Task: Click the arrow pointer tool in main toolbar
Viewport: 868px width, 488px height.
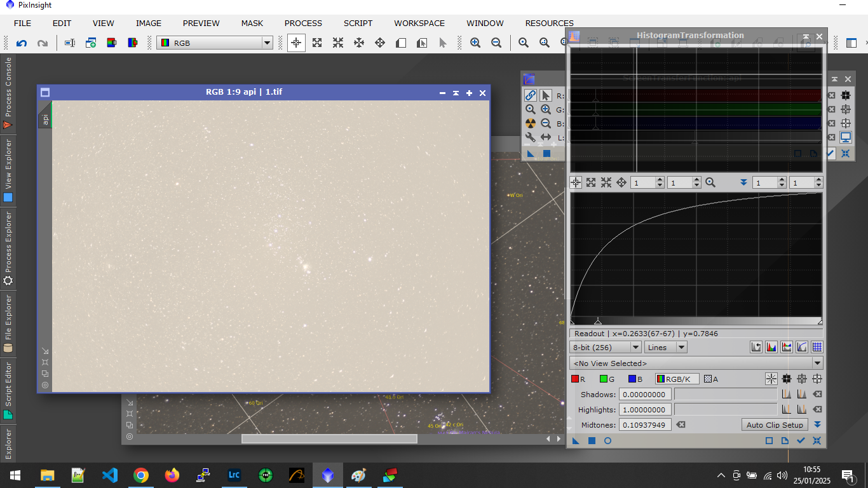Action: (x=443, y=43)
